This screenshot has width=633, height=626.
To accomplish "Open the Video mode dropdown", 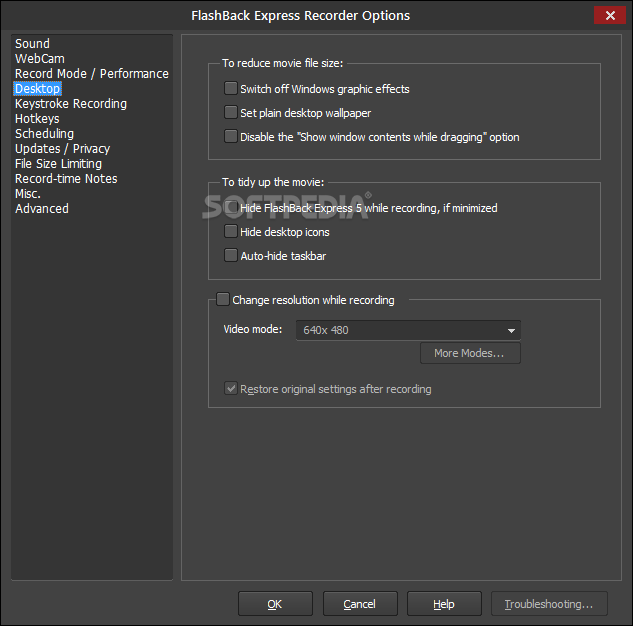I will [408, 330].
